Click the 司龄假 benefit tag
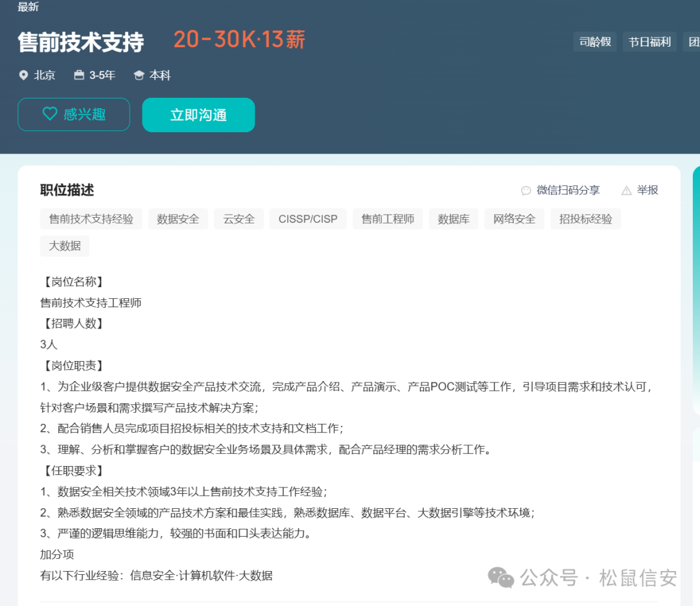Image resolution: width=700 pixels, height=606 pixels. [x=594, y=41]
